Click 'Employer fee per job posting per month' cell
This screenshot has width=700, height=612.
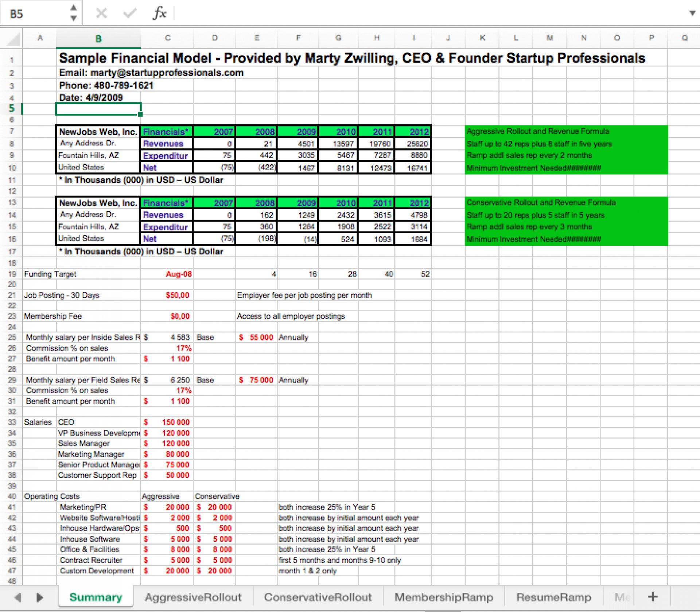(305, 295)
